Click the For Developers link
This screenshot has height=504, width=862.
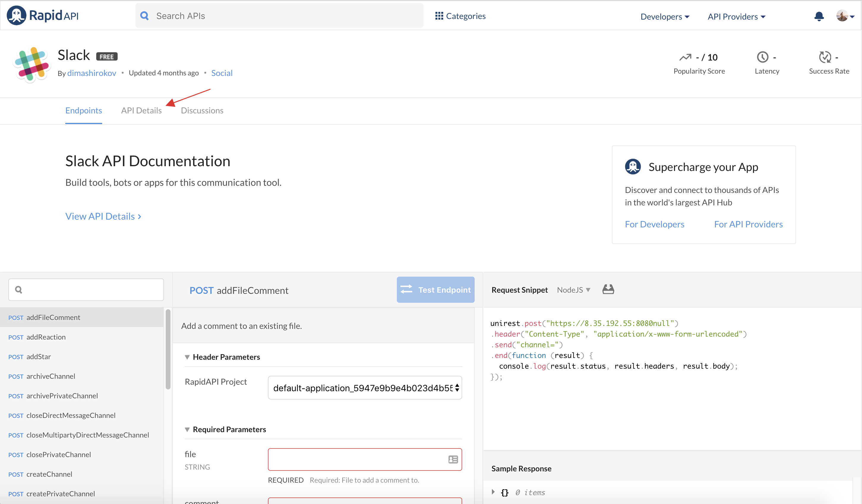click(x=654, y=223)
